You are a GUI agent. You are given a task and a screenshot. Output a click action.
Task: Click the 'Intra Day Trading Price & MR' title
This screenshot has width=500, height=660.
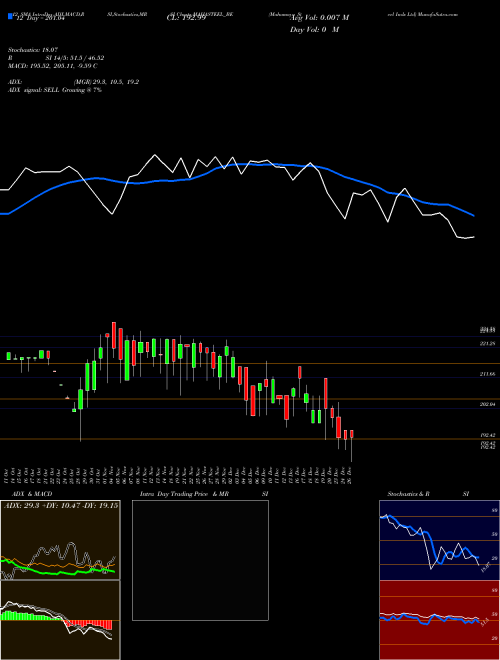[x=184, y=494]
